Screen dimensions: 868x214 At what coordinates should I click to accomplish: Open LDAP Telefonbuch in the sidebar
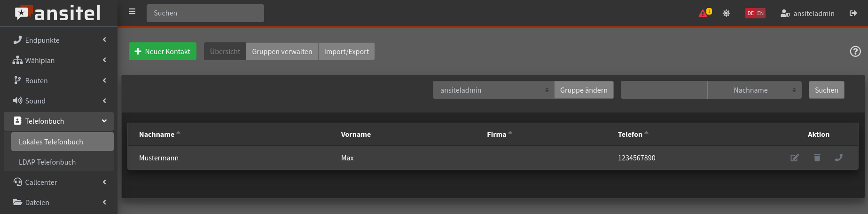pos(47,162)
